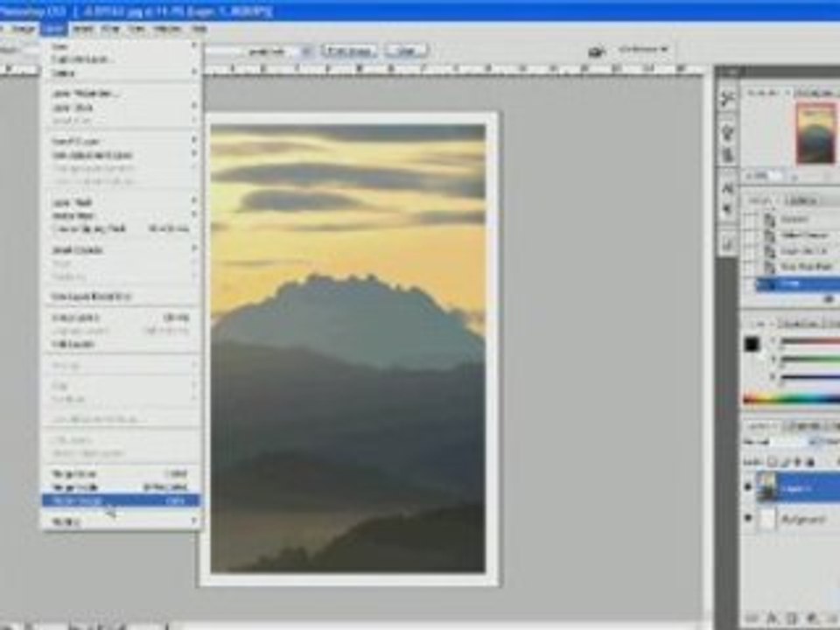Click the Clear button in options bar
840x630 pixels.
pyautogui.click(x=406, y=51)
